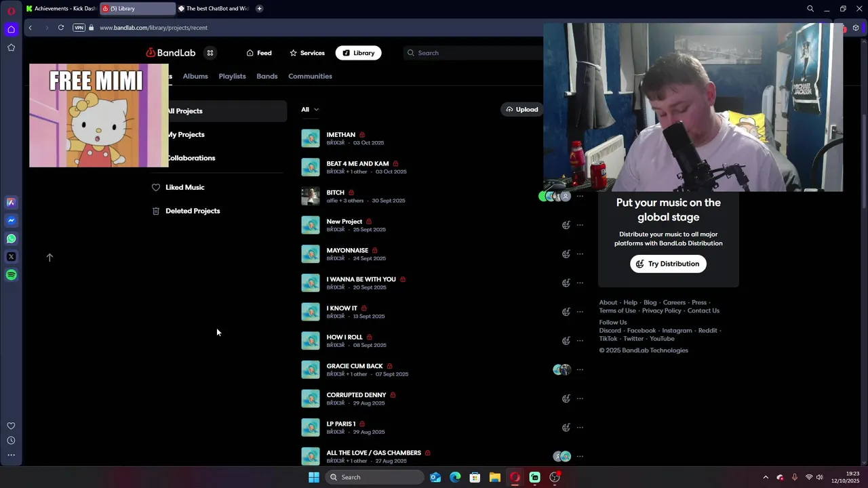The width and height of the screenshot is (868, 488).
Task: Open the Privacy Policy footer link
Action: tap(662, 310)
